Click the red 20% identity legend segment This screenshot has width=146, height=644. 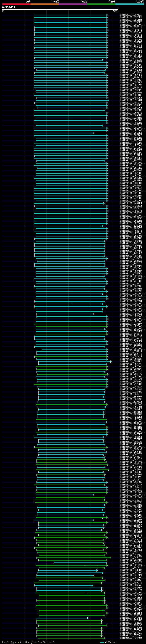(x=16, y=4)
